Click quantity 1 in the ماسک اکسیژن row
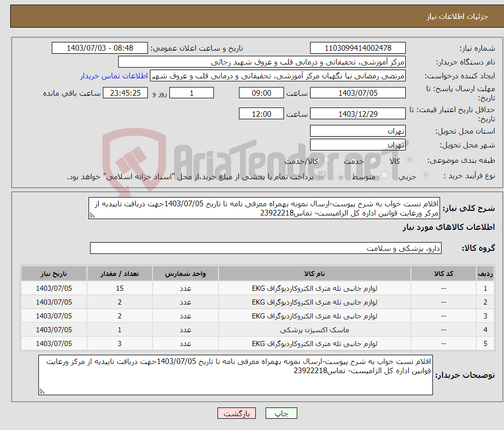The height and width of the screenshot is (430, 504). point(120,330)
